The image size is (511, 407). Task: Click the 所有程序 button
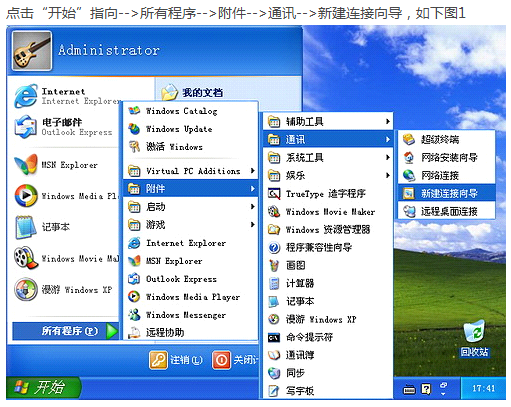65,331
